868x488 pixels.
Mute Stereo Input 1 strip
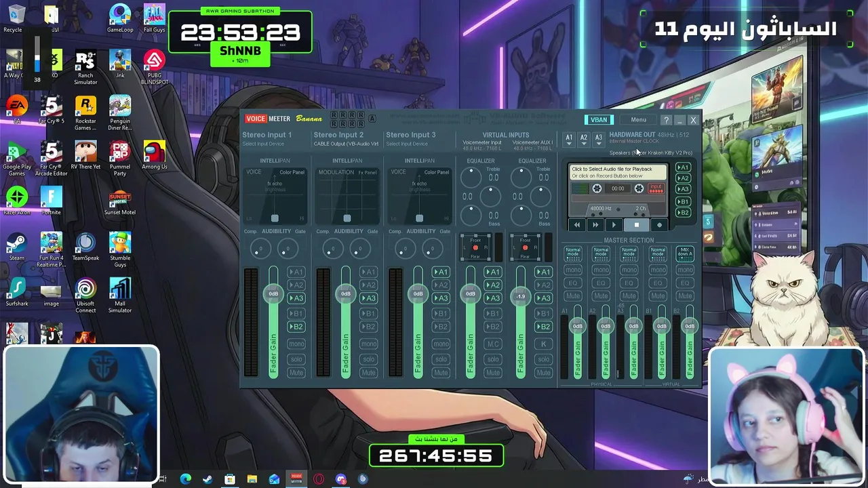[296, 373]
